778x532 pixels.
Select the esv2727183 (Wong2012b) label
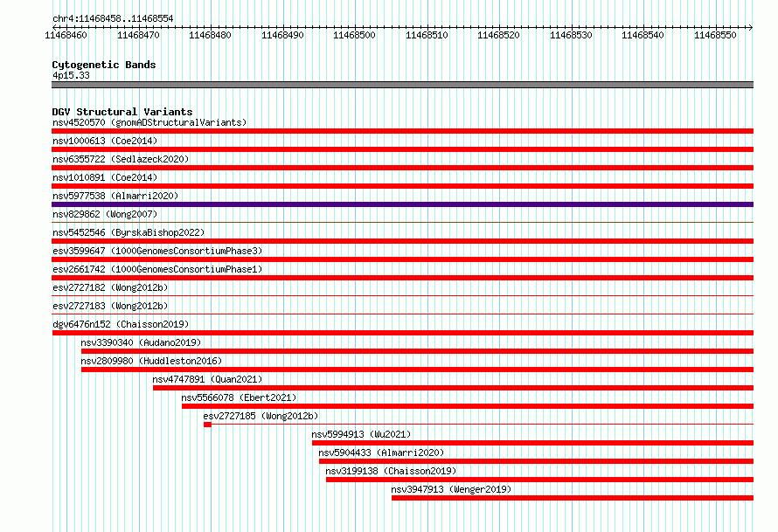(x=110, y=306)
